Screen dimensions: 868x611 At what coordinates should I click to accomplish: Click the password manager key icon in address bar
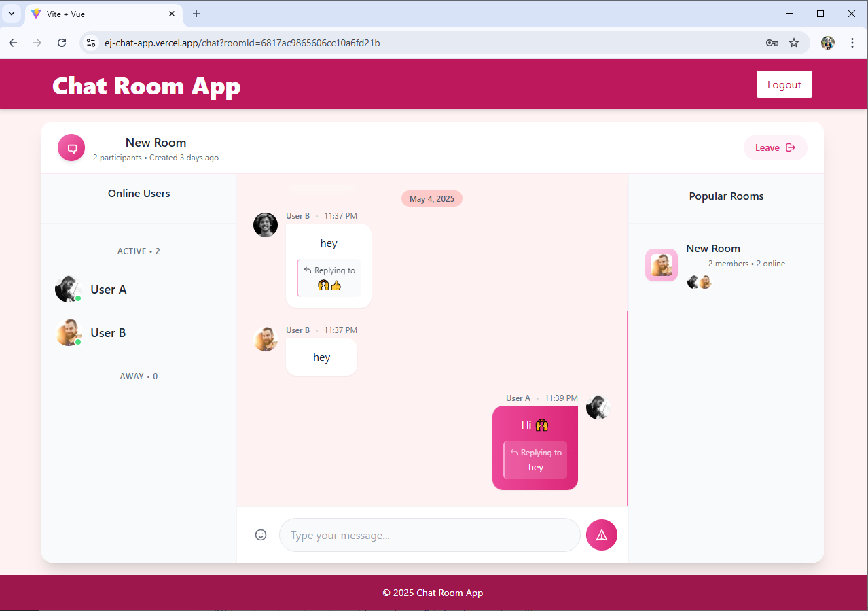772,42
